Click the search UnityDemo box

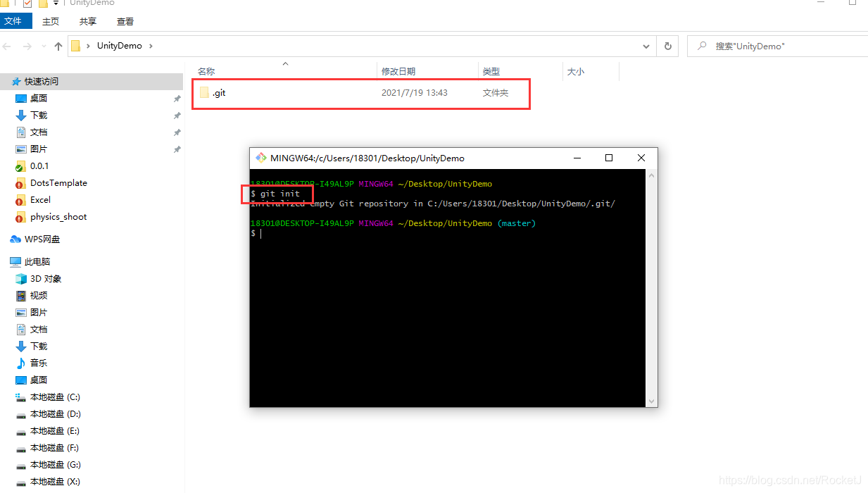[778, 46]
